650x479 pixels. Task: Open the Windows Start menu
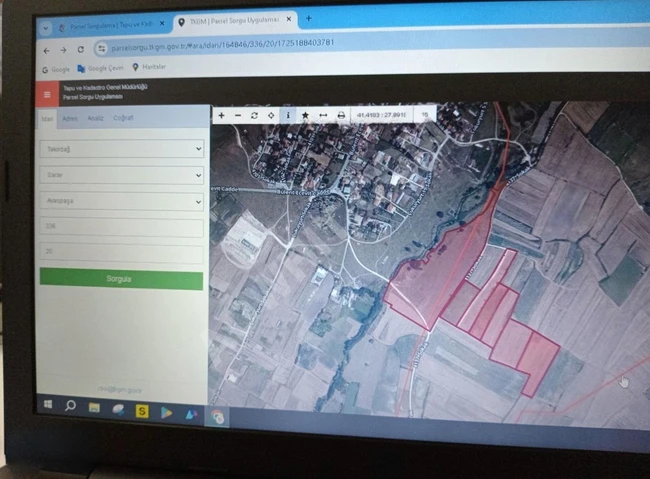48,404
